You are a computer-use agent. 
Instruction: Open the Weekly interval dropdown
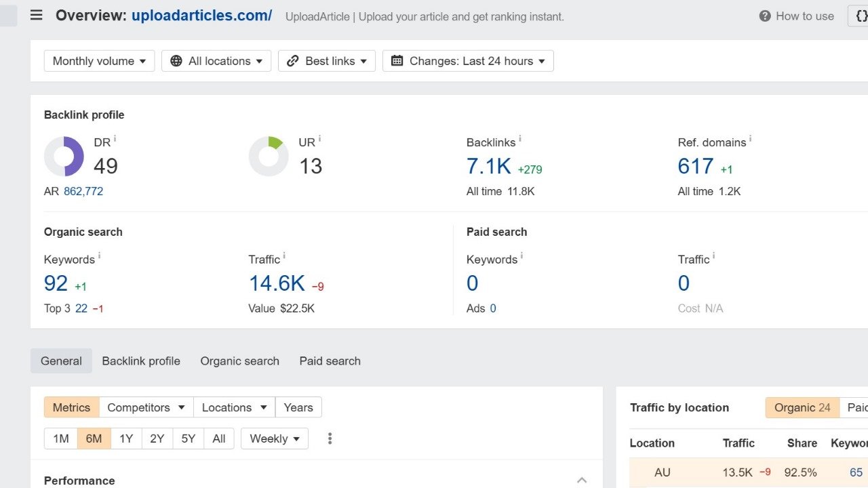tap(275, 439)
